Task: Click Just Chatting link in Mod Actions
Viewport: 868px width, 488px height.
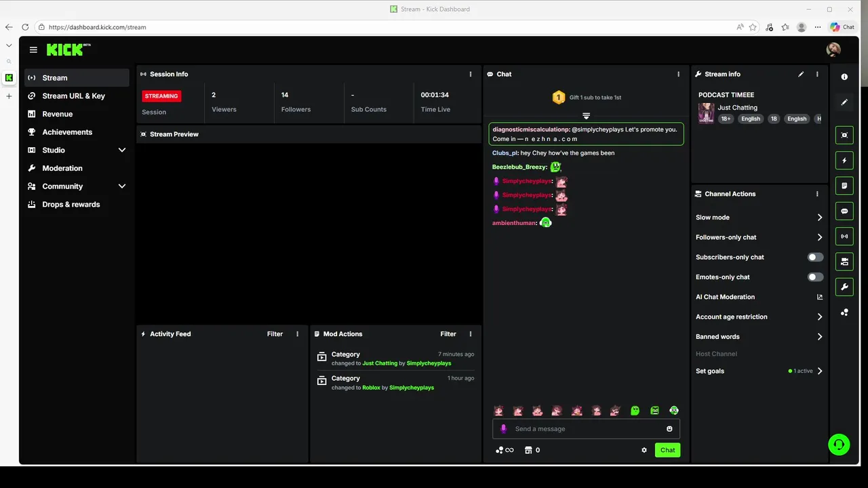Action: pyautogui.click(x=380, y=363)
